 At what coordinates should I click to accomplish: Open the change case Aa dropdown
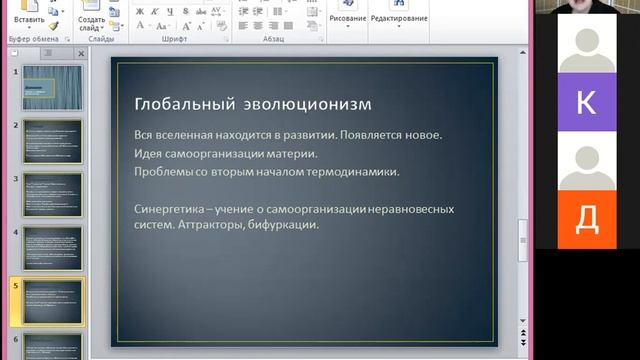point(163,26)
